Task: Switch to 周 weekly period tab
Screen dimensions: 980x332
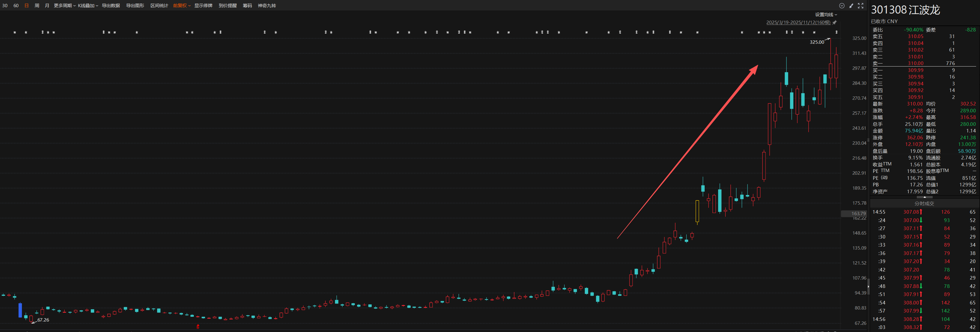Action: point(37,6)
